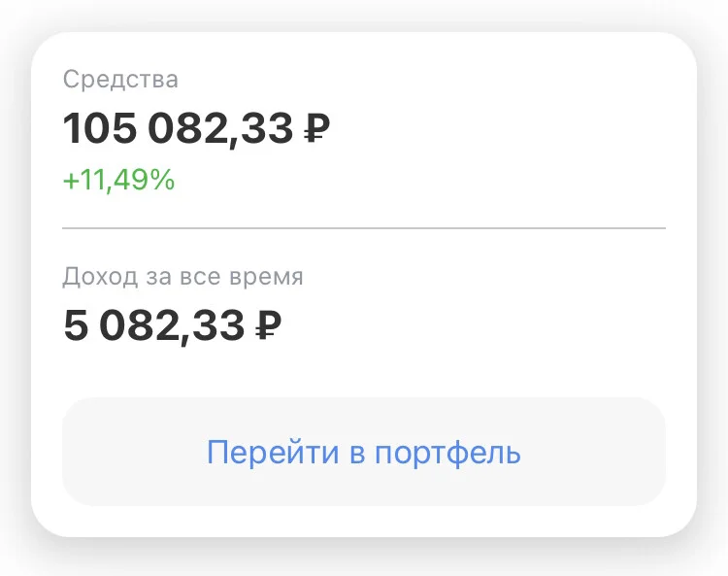The height and width of the screenshot is (576, 728).
Task: Click the word Доход in income label
Action: point(100,277)
